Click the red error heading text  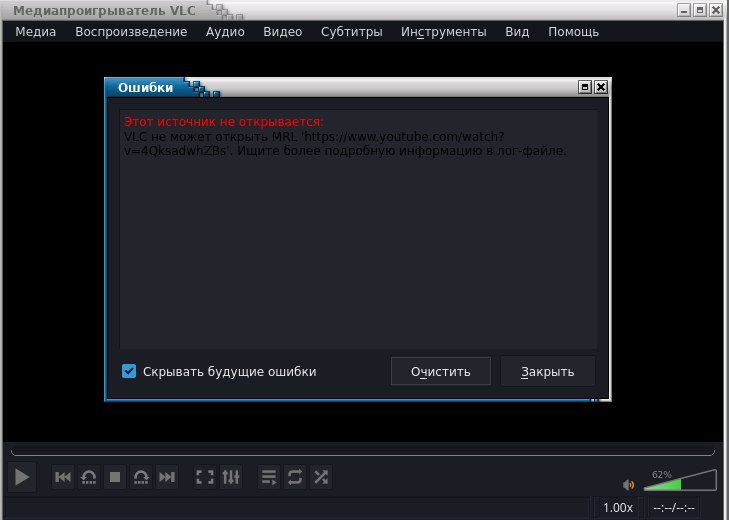click(x=224, y=121)
